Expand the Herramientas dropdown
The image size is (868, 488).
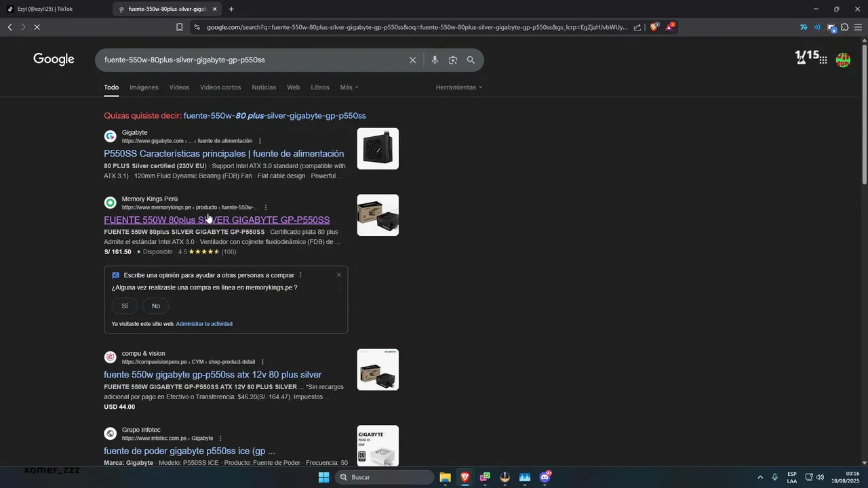(459, 87)
